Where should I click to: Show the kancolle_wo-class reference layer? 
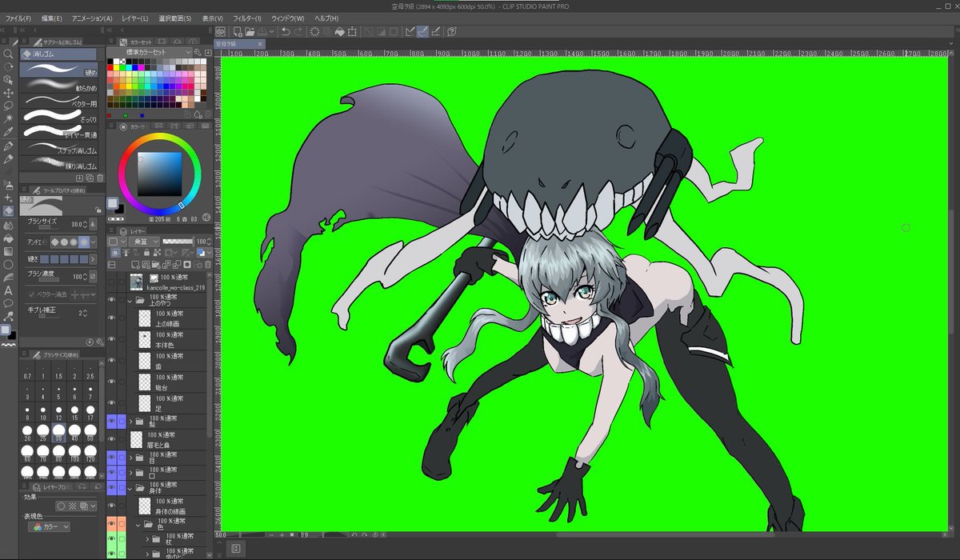point(111,282)
